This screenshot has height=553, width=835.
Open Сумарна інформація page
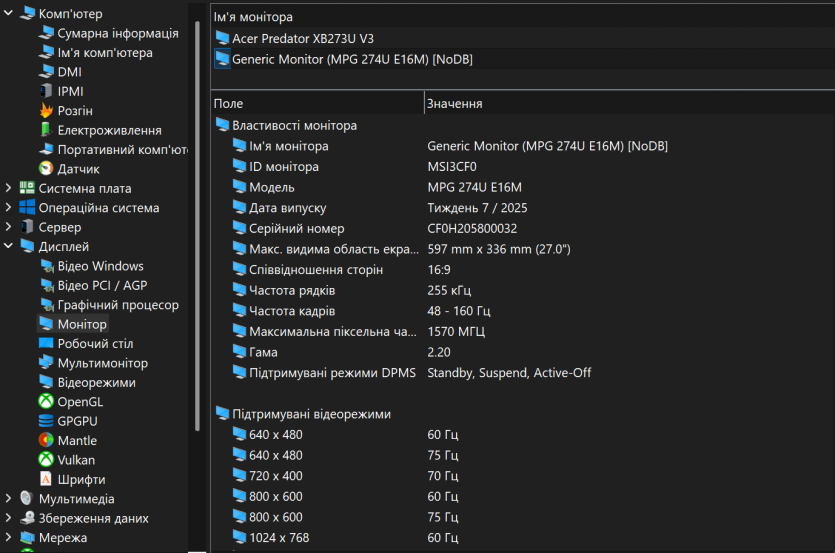pos(118,33)
